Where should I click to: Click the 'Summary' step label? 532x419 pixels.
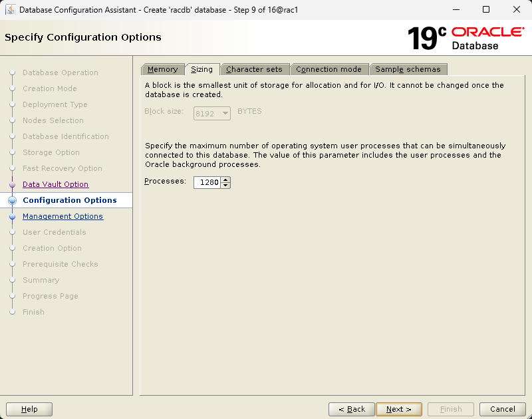pos(41,280)
